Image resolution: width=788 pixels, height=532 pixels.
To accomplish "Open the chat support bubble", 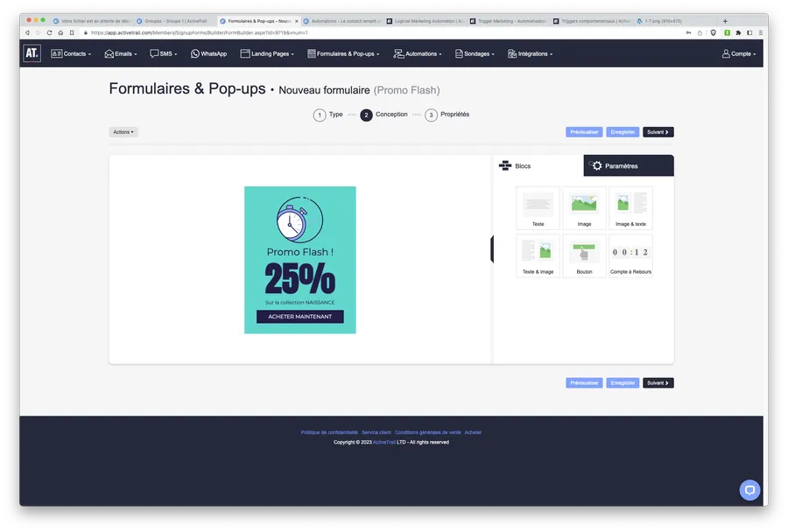I will 749,490.
